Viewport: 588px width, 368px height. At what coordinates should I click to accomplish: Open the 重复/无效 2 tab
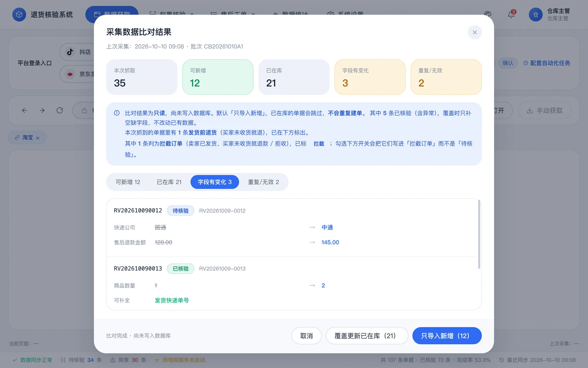pyautogui.click(x=263, y=182)
